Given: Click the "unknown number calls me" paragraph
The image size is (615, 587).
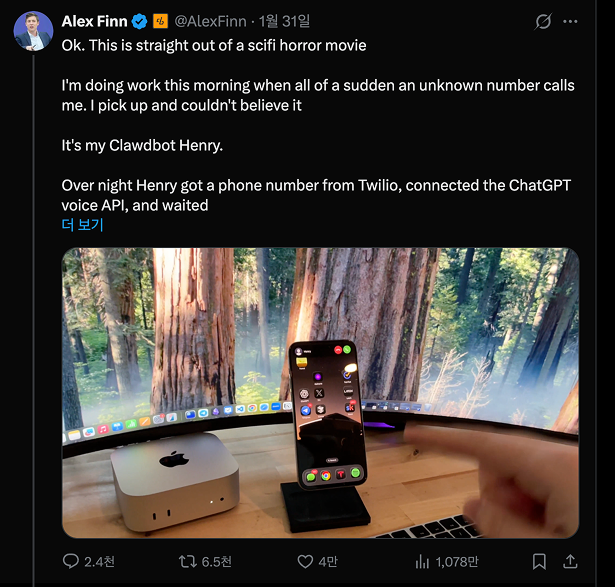Looking at the screenshot, I should pyautogui.click(x=318, y=95).
